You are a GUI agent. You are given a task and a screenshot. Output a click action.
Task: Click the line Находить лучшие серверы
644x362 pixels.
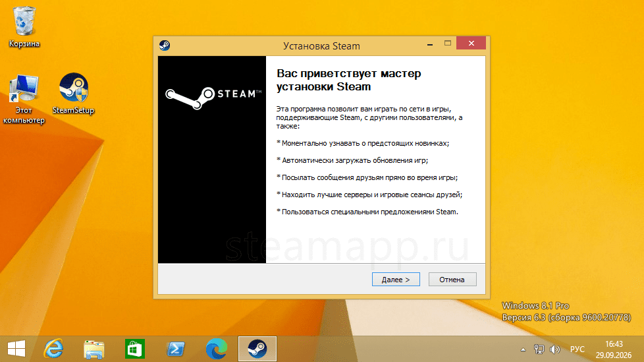(x=369, y=195)
